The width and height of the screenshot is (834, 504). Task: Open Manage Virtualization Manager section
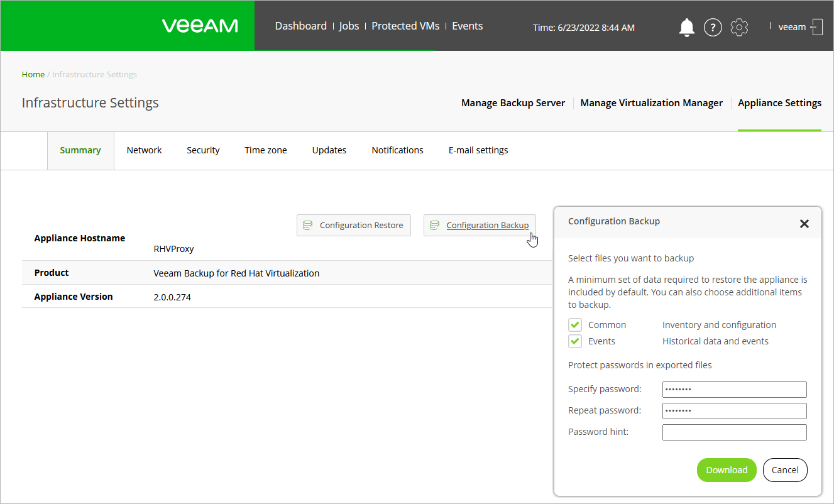(x=652, y=103)
